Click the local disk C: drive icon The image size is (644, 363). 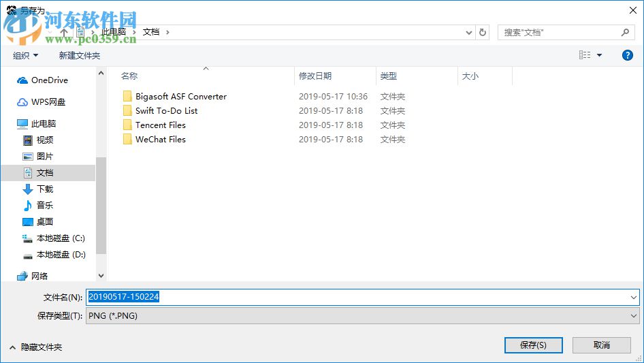click(x=27, y=238)
